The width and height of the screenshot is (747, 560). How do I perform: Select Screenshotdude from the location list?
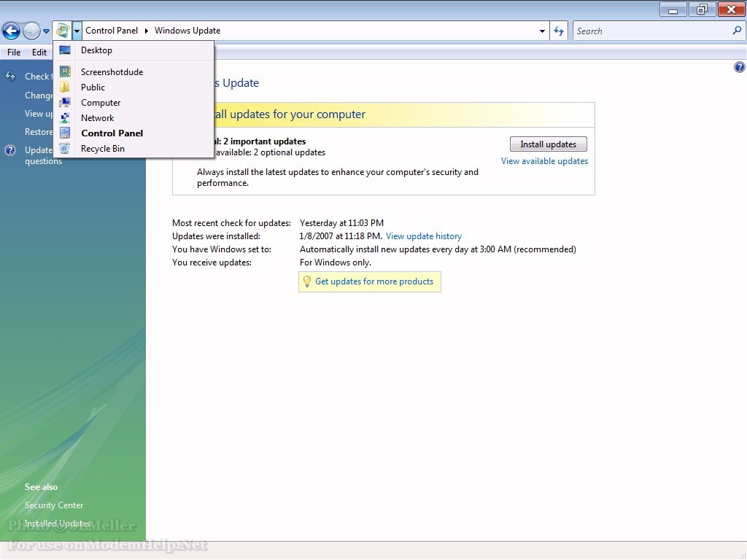(x=133, y=72)
